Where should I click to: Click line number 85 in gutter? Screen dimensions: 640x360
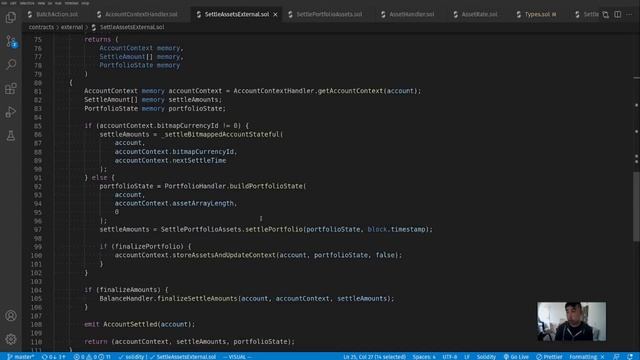tap(38, 126)
